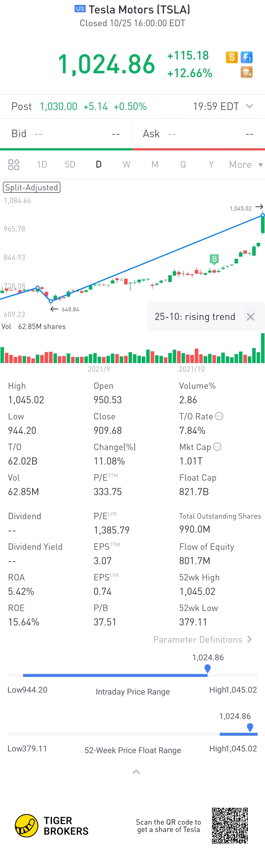The width and height of the screenshot is (265, 868).
Task: Open Mkt Cap info bubble
Action: [x=217, y=447]
